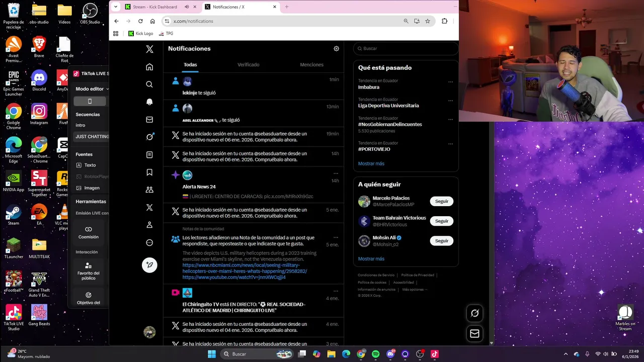
Task: Open floating messages envelope button
Action: (474, 333)
